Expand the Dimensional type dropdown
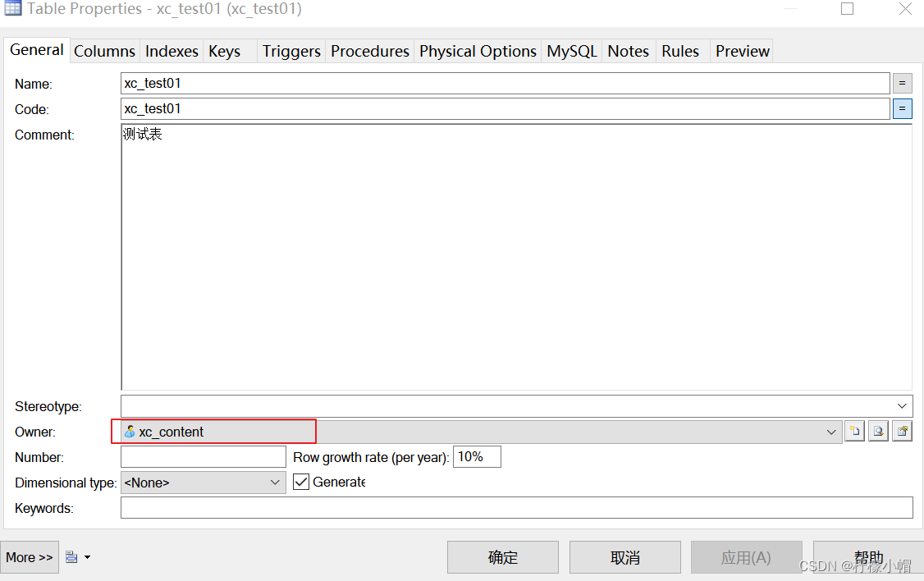924x581 pixels. click(276, 483)
